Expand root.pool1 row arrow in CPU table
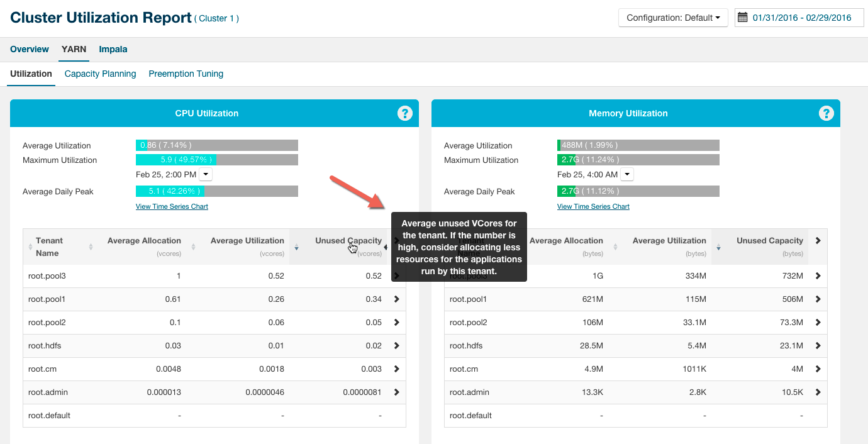868x444 pixels. pyautogui.click(x=396, y=299)
